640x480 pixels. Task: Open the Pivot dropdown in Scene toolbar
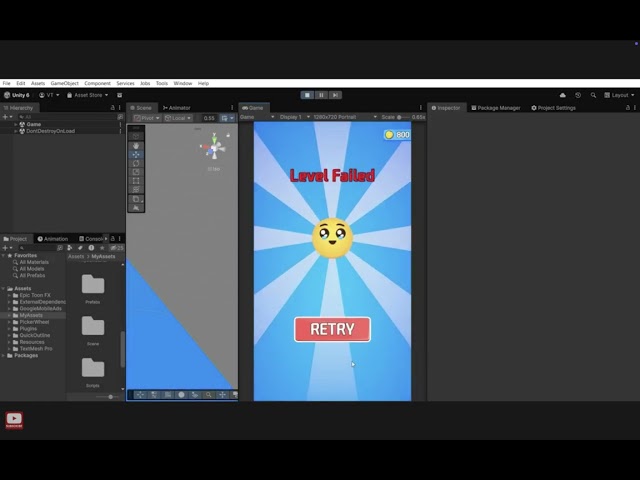click(x=147, y=118)
